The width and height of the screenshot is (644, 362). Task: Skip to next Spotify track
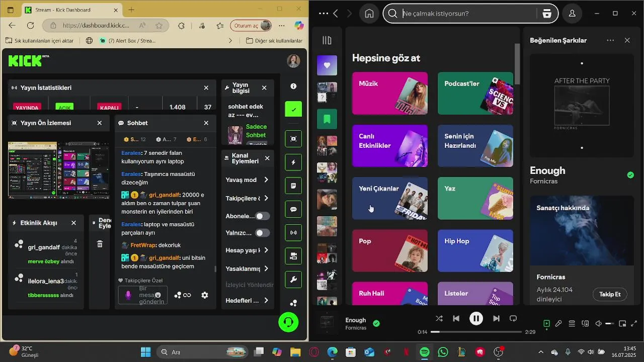coord(496,318)
